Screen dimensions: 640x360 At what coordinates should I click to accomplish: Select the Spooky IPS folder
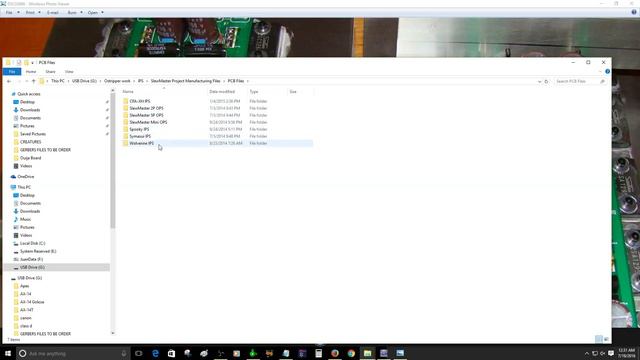point(139,129)
